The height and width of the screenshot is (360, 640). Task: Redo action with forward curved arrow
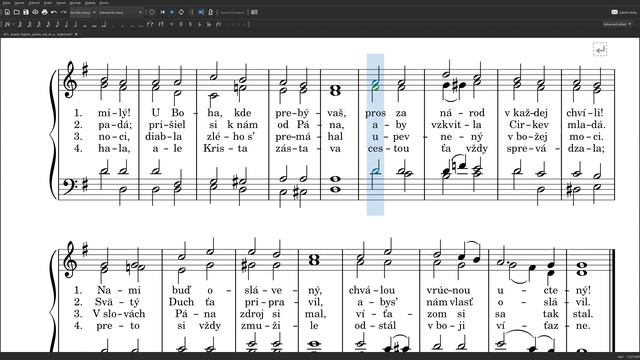[x=63, y=12]
